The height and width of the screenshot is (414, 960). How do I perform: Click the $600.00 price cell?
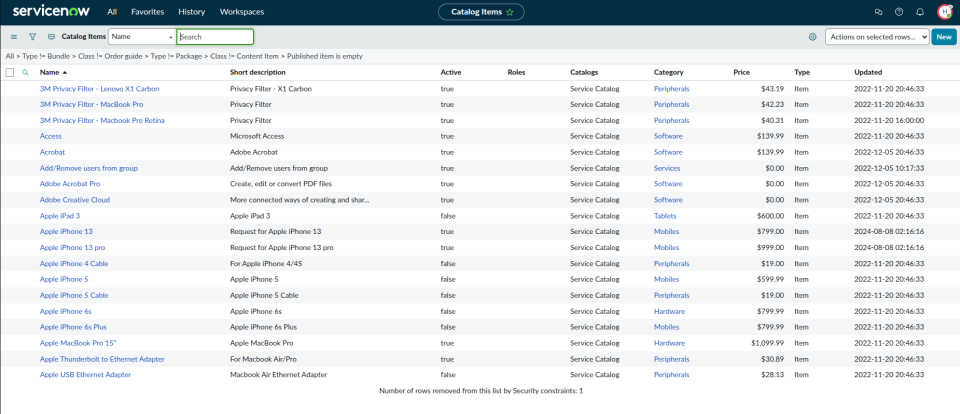(770, 216)
